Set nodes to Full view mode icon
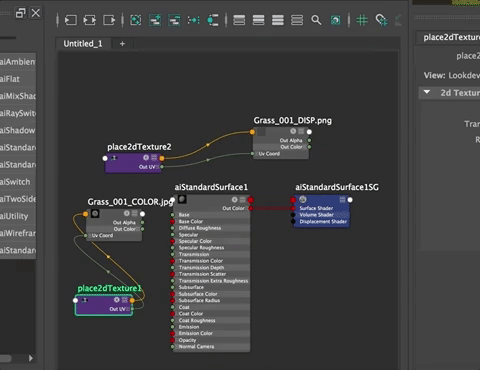The height and width of the screenshot is (370, 480). [x=278, y=20]
